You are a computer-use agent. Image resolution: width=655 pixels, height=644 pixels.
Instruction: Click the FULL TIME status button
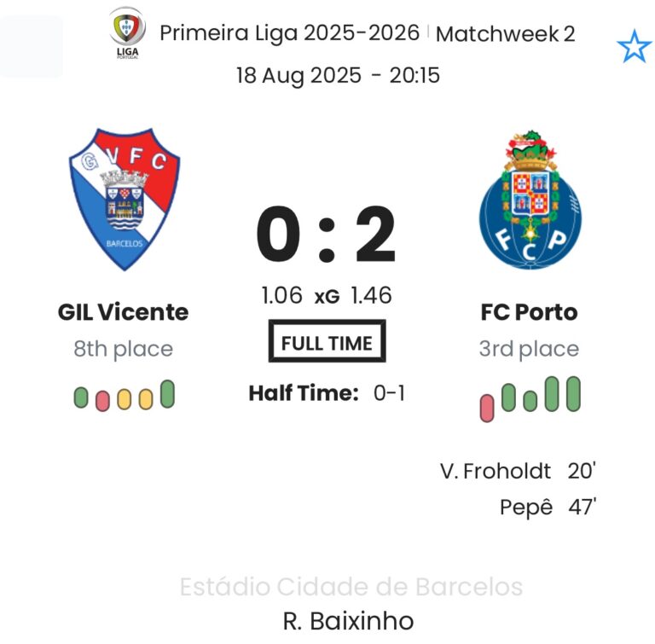pos(327,343)
